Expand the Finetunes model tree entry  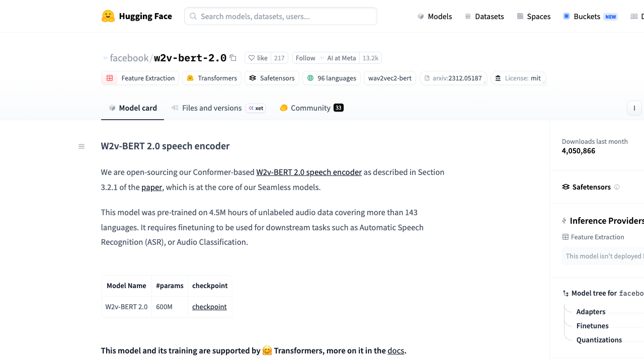[592, 326]
